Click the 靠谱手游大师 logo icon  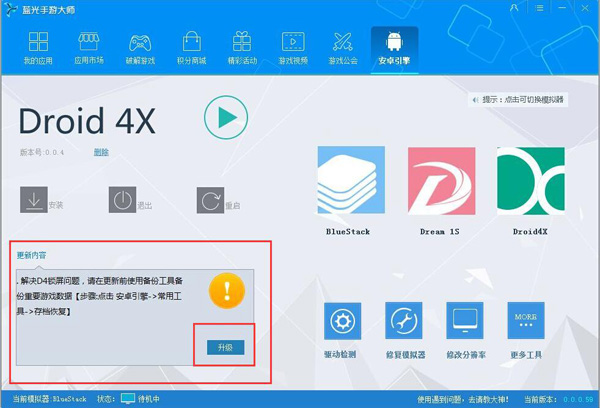click(11, 9)
